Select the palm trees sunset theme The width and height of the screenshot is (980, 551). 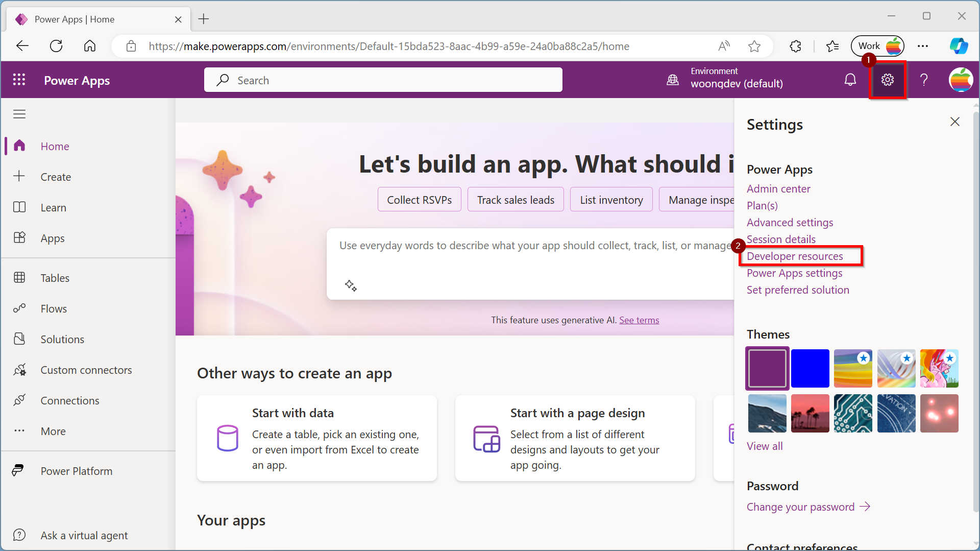pyautogui.click(x=810, y=413)
